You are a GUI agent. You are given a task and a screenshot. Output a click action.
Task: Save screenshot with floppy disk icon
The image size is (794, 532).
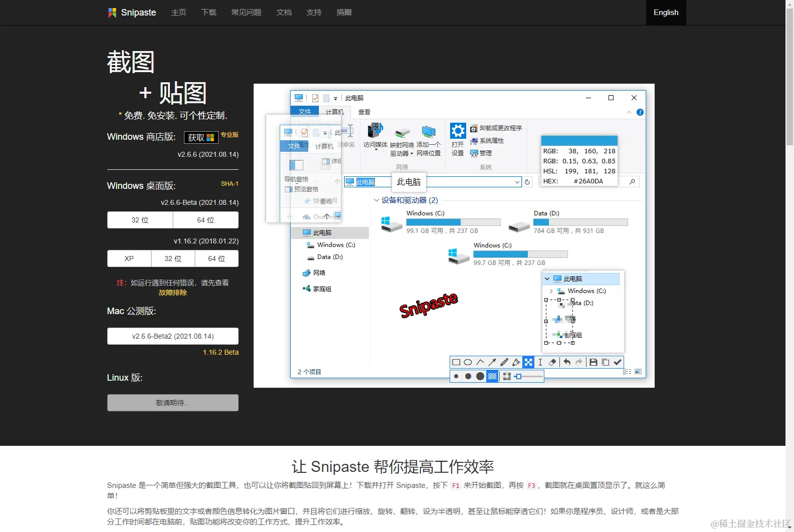tap(593, 362)
